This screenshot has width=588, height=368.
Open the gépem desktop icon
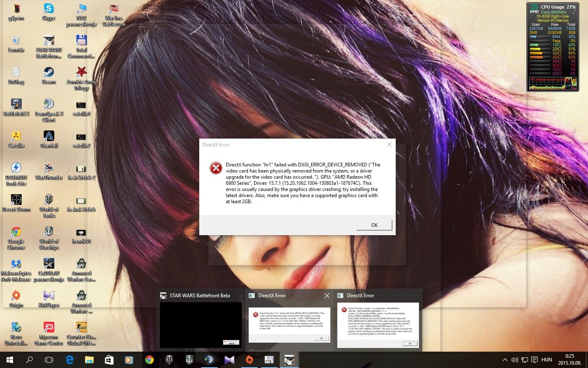[16, 12]
